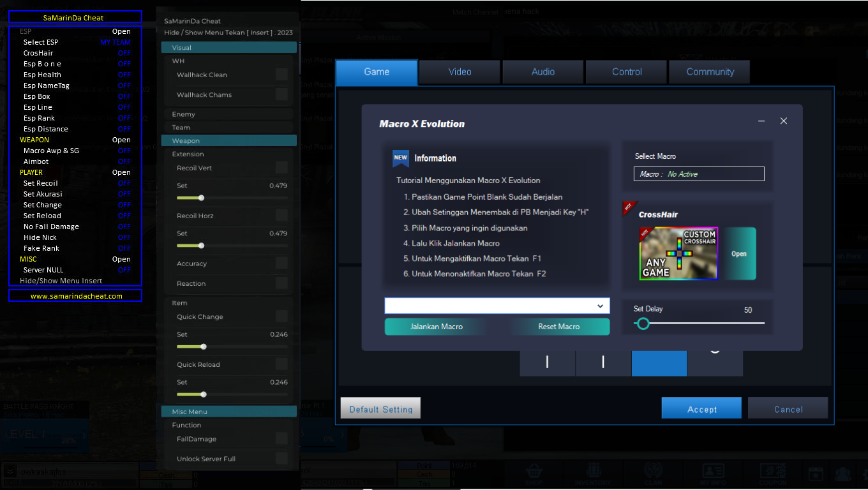Toggle the Recoil Vert checkbox
The width and height of the screenshot is (868, 490).
pos(281,168)
